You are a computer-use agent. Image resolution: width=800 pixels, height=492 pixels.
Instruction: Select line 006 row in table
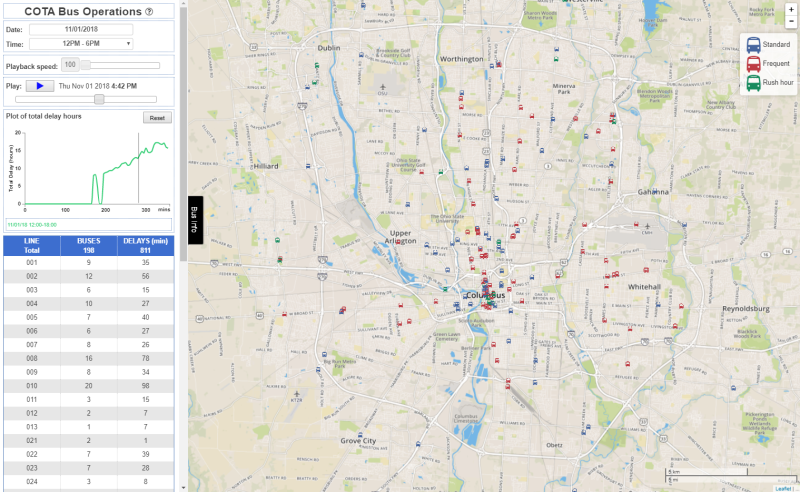tap(89, 331)
